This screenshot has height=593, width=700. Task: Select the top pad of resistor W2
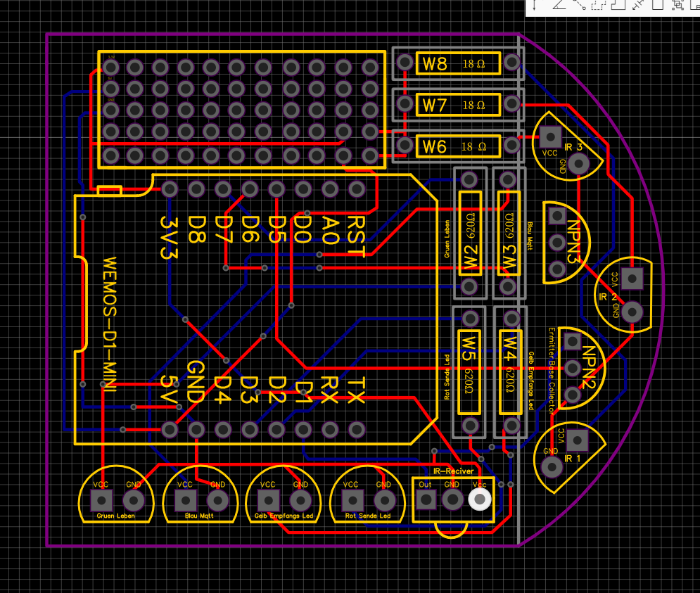pyautogui.click(x=469, y=179)
